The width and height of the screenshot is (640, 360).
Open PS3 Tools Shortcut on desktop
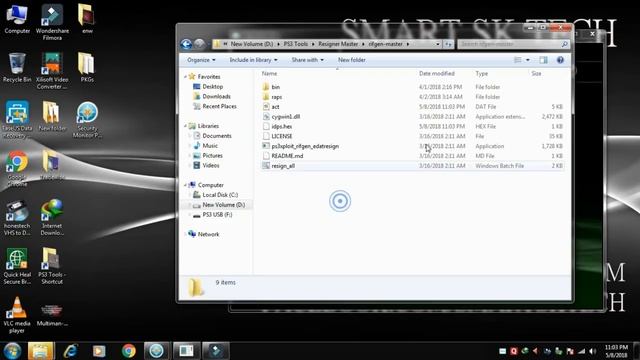[52, 266]
